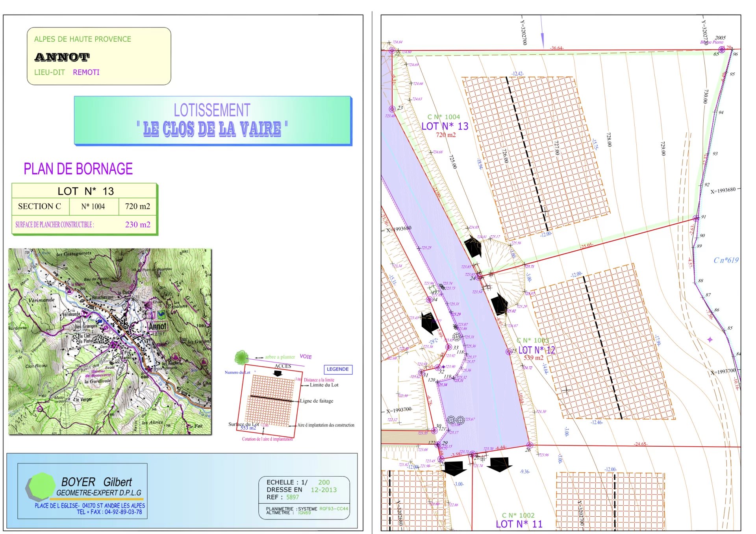Click the LEGENDE box label

click(x=337, y=369)
